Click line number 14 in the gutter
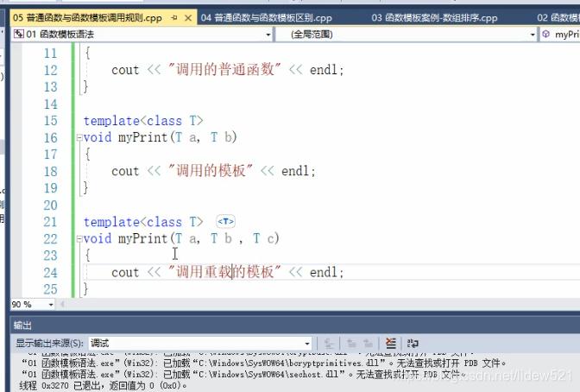The image size is (580, 392). 51,104
